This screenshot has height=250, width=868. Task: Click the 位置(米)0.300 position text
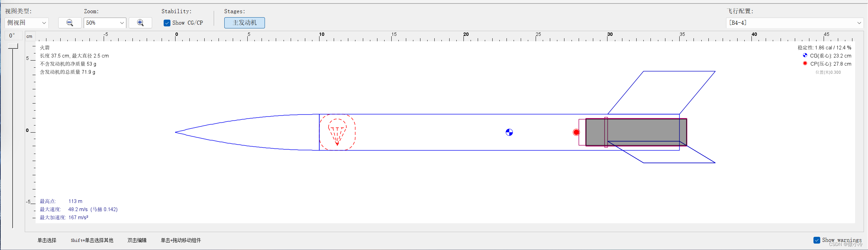pos(828,72)
